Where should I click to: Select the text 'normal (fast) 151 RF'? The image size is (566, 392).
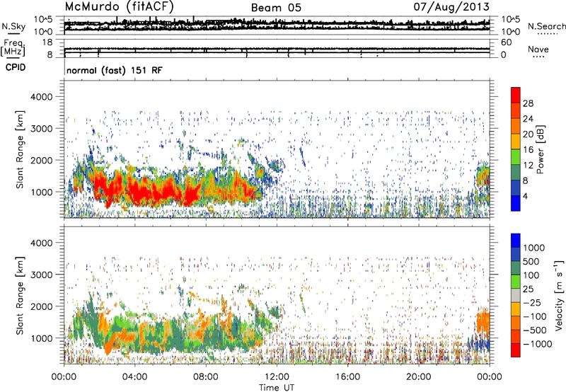[x=115, y=70]
